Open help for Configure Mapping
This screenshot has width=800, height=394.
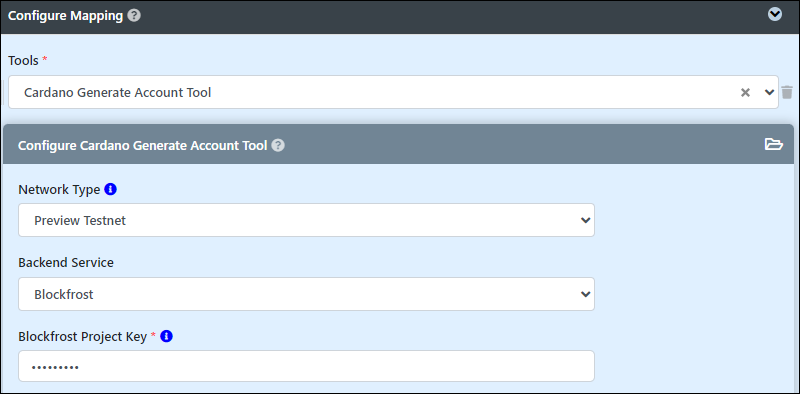134,16
